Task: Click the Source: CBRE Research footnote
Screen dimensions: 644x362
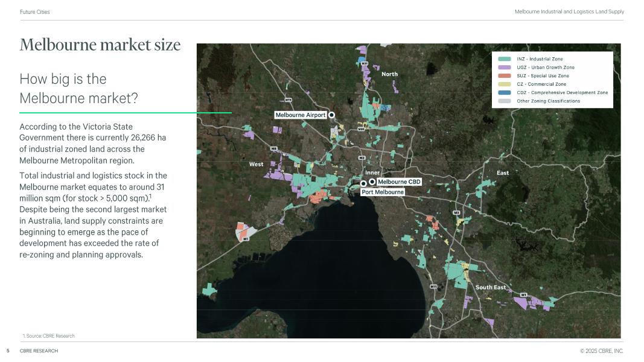Action: (48, 335)
